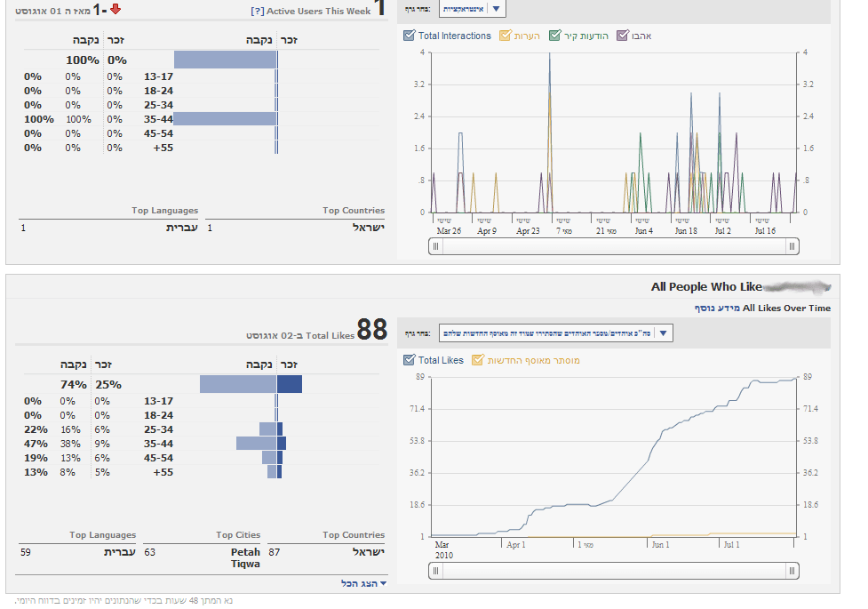Click the All Likes Over Time label
868x609 pixels.
pos(786,309)
